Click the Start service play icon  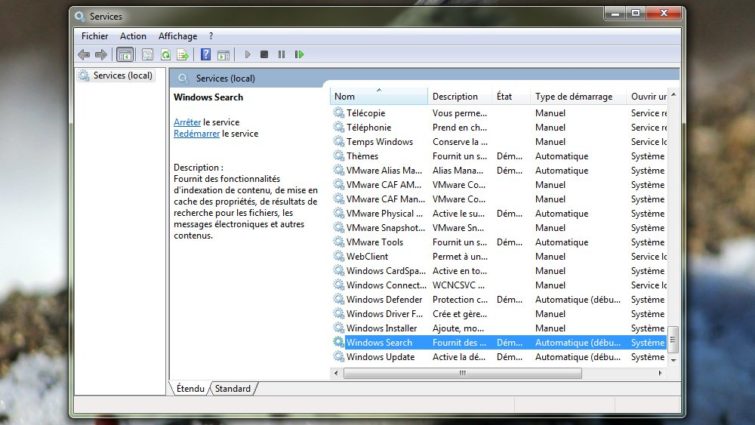coord(247,54)
